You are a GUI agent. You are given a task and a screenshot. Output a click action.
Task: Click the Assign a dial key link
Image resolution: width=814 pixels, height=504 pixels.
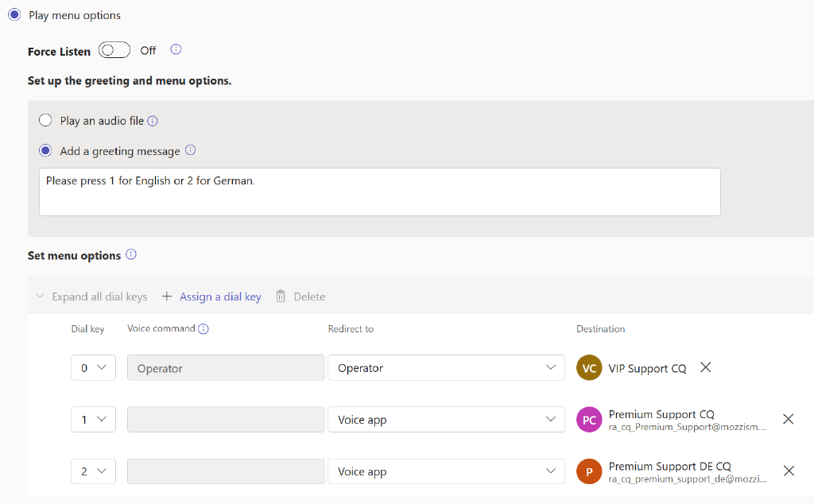(x=220, y=296)
